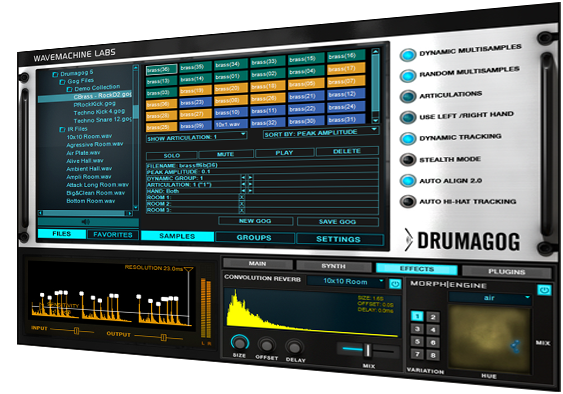Click the Solo sample button
This screenshot has width=563, height=394.
click(172, 156)
